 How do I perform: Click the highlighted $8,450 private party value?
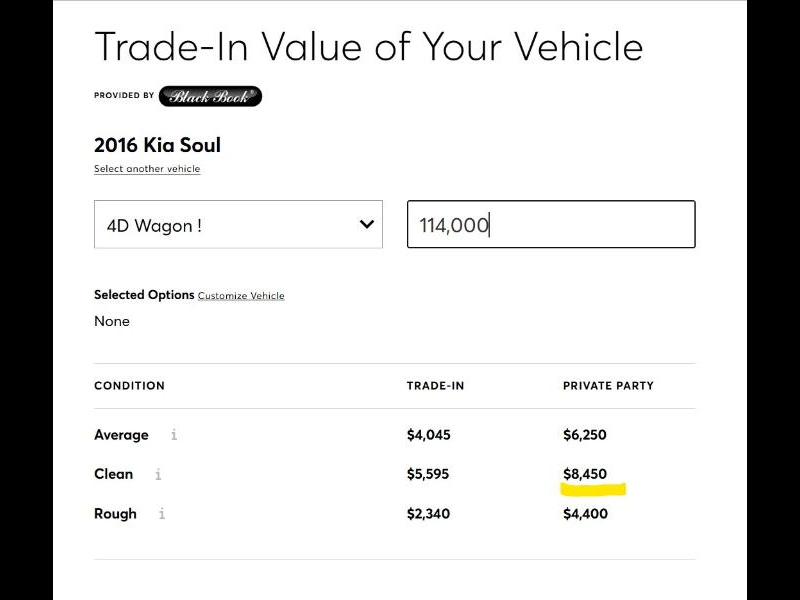coord(586,474)
